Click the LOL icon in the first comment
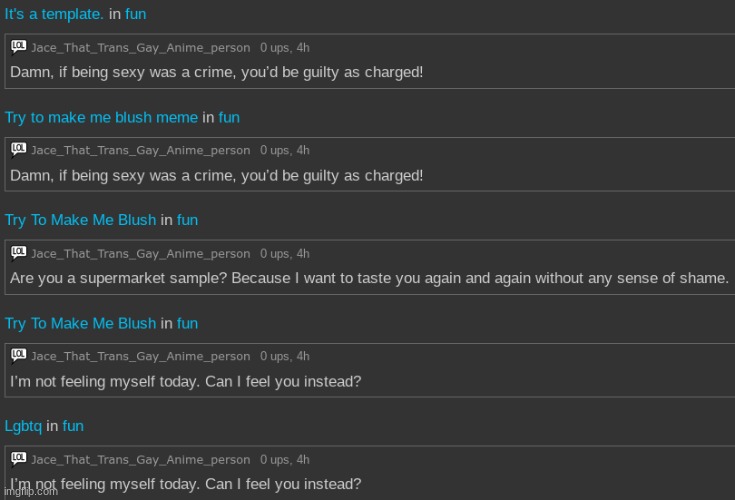Screen dimensions: 735x500 (x=19, y=46)
